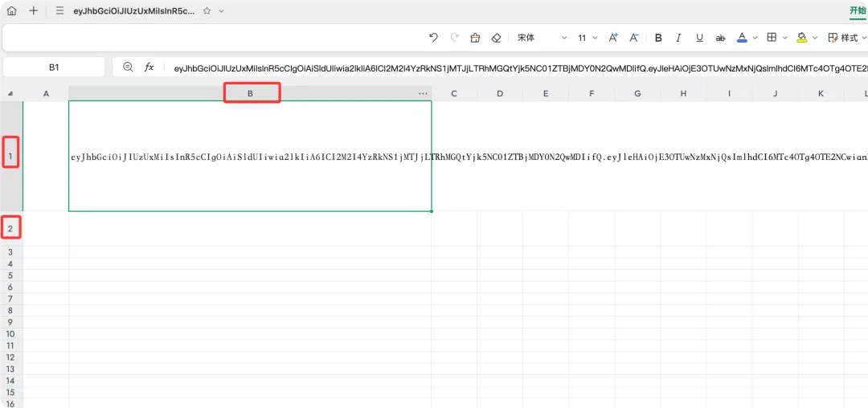Screen dimensions: 868x408
Task: Expand the borders dropdown arrow
Action: point(785,38)
